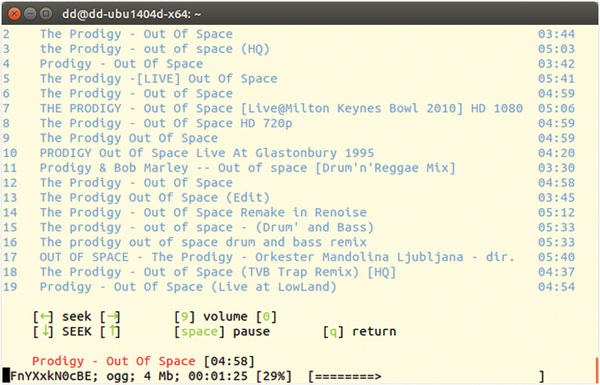Click duration 05:41 of result 5
This screenshot has width=600, height=385.
click(x=556, y=79)
